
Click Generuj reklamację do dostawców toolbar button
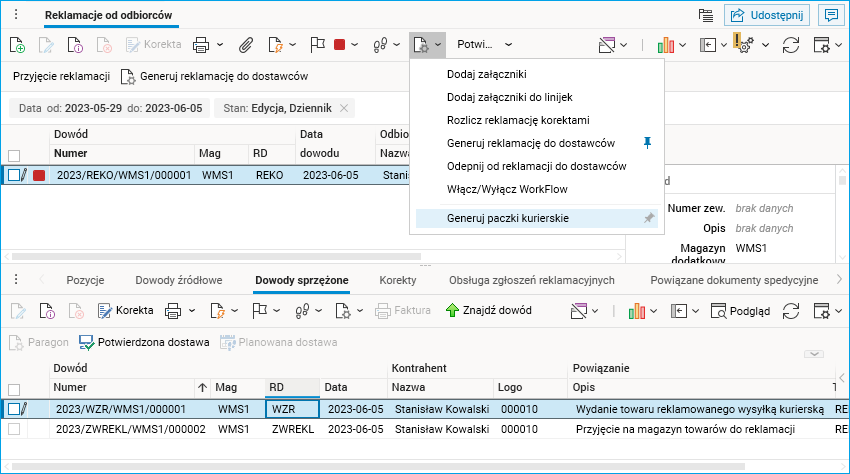click(215, 76)
